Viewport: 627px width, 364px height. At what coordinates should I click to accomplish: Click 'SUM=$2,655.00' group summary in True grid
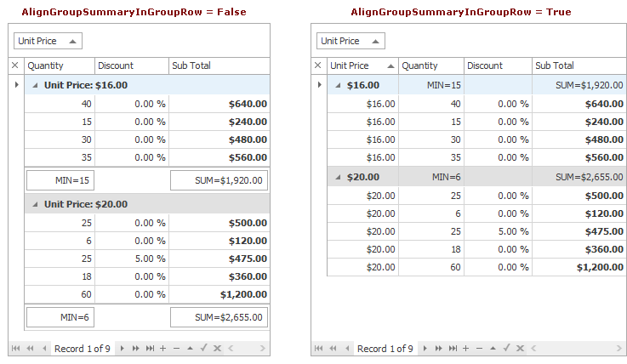(x=579, y=177)
